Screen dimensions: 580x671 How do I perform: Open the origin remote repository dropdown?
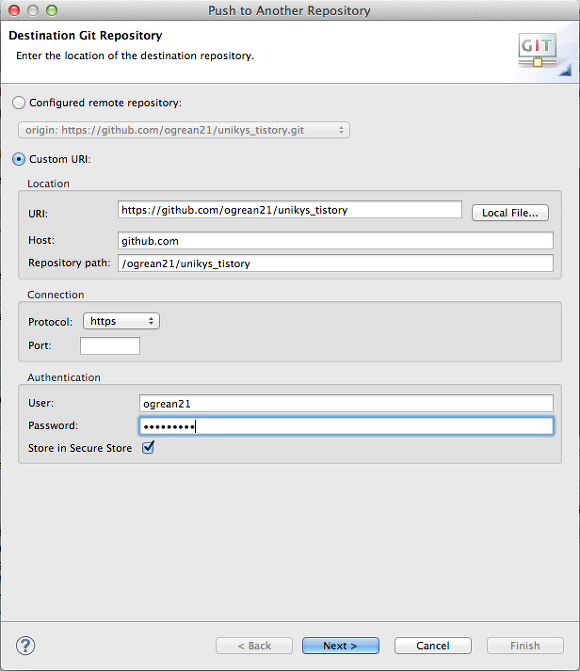[x=184, y=130]
